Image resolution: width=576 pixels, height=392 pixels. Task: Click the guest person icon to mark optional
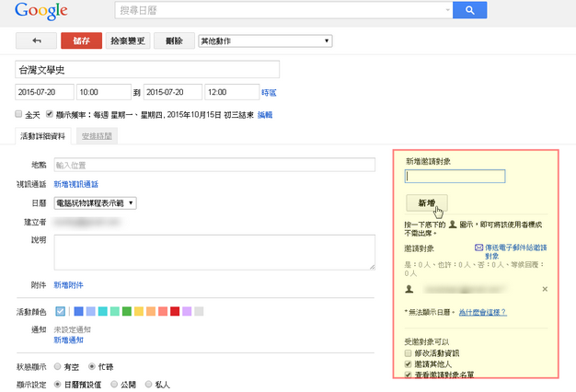tap(409, 289)
